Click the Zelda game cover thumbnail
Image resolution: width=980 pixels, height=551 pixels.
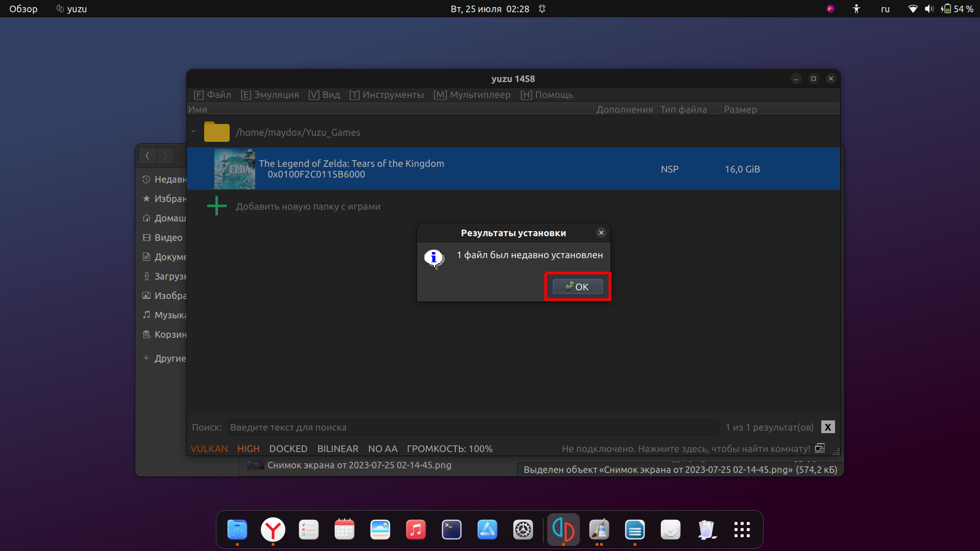tap(235, 169)
